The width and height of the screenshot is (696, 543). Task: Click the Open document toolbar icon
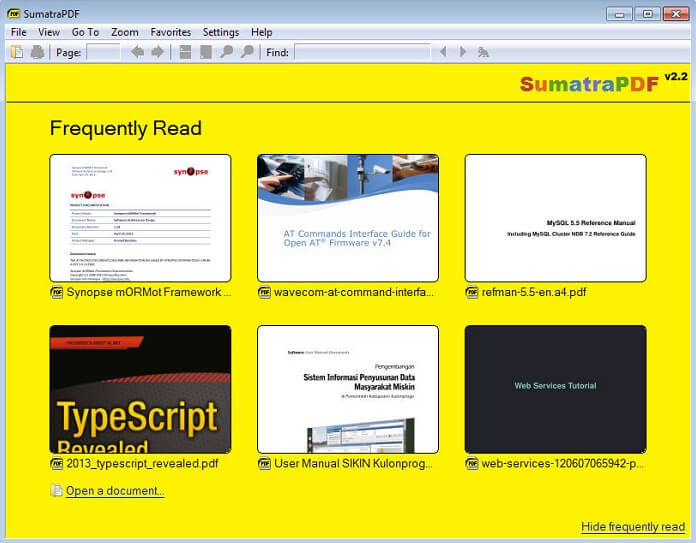17,52
